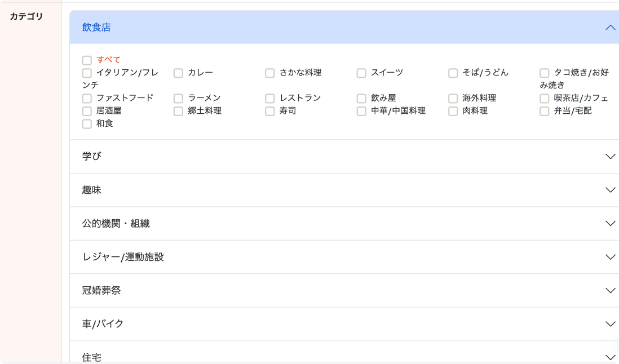Image resolution: width=619 pixels, height=364 pixels.
Task: Enable the 中華/中国料理 checkbox
Action: click(x=361, y=112)
